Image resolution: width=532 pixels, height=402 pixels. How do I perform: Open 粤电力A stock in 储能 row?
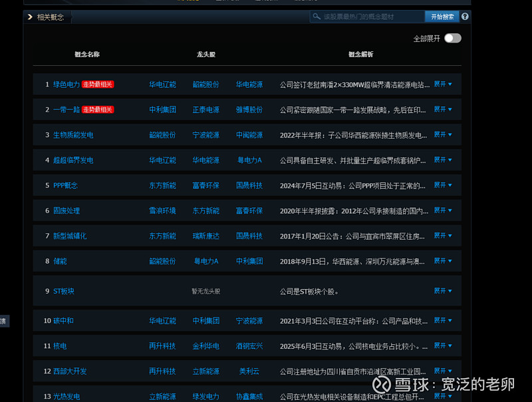(x=206, y=261)
